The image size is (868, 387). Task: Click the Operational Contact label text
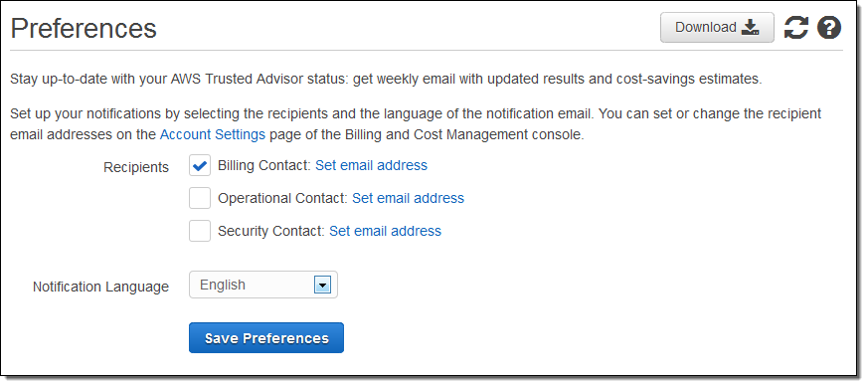[x=283, y=198]
